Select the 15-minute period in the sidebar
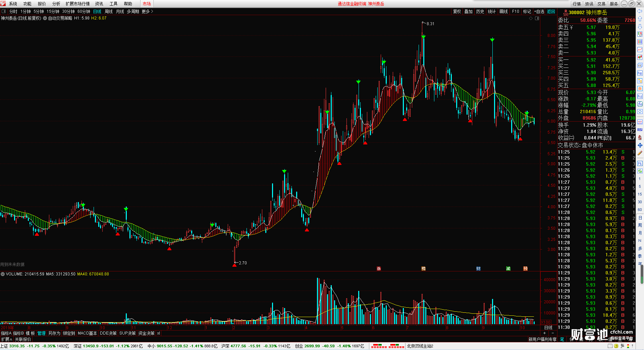The image size is (644, 350). [x=640, y=194]
